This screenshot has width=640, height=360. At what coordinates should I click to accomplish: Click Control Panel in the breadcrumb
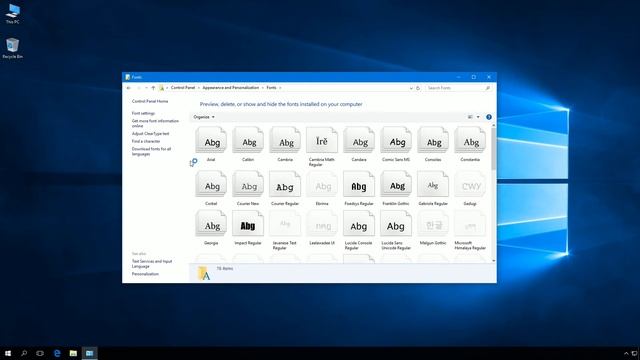coord(183,88)
